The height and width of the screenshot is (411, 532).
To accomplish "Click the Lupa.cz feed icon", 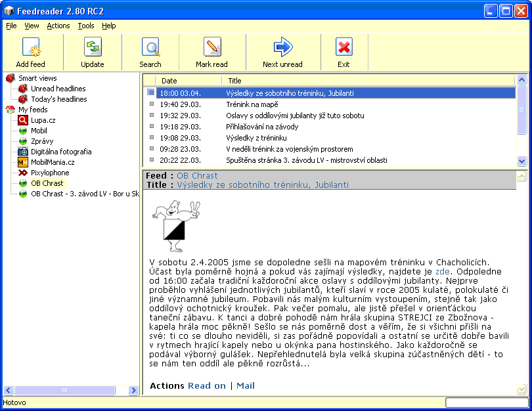I will (23, 120).
